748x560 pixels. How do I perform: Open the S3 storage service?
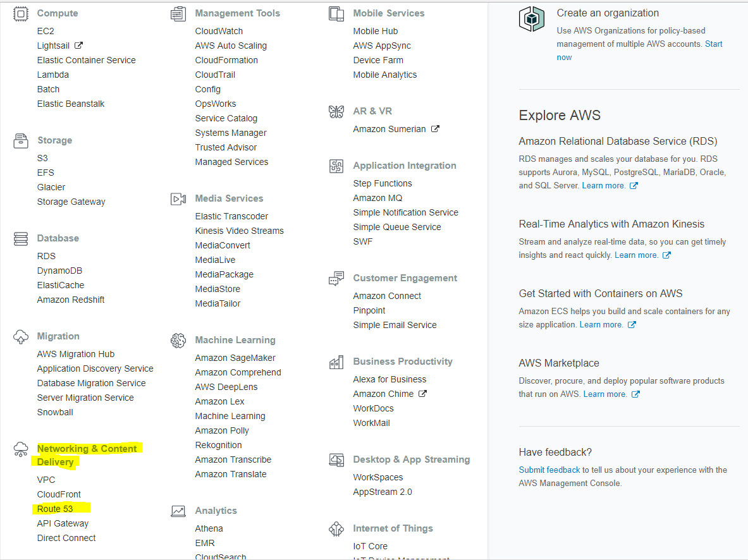(42, 159)
